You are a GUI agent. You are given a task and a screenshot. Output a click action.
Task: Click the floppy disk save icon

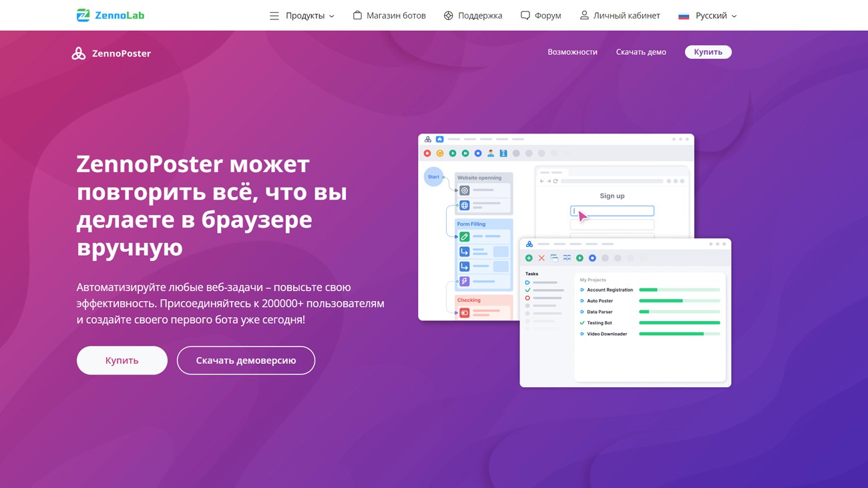point(503,152)
